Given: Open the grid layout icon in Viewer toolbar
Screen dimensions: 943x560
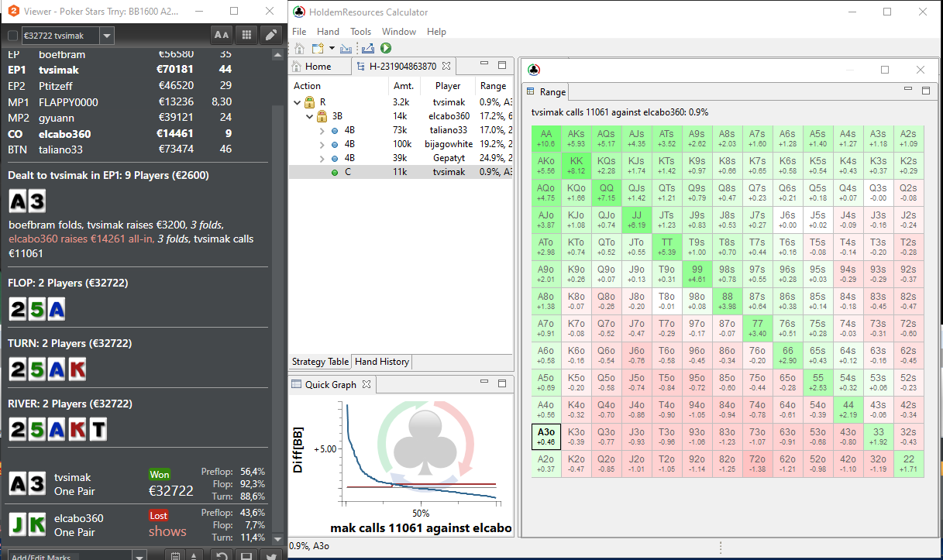Looking at the screenshot, I should [246, 35].
